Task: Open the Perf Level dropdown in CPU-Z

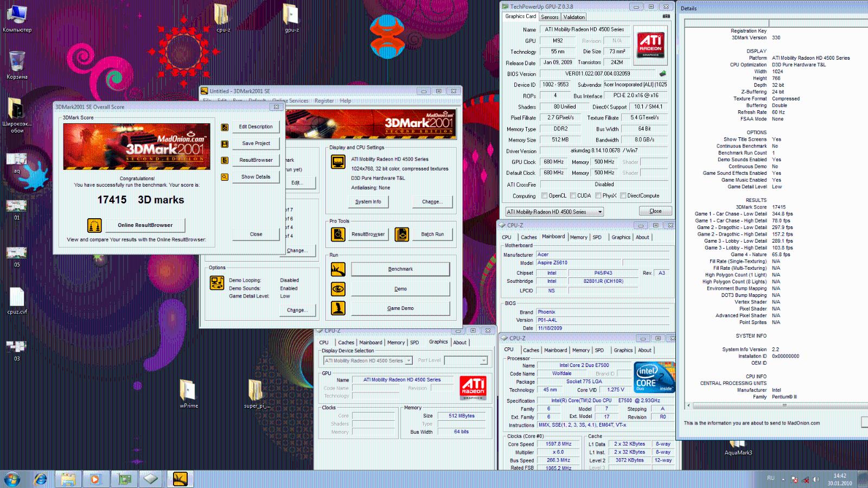Action: point(466,360)
